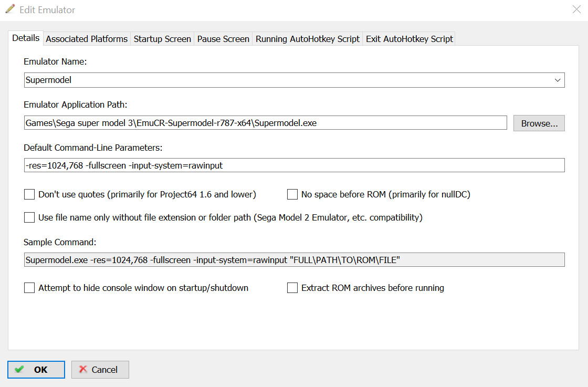
Task: Click the Emulator Name label
Action: 55,61
